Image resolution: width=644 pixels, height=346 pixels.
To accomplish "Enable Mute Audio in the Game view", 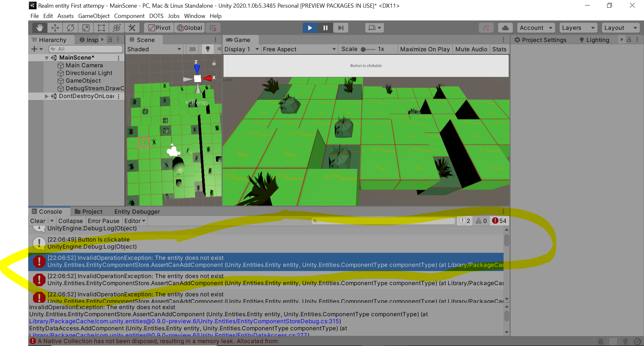I will (471, 49).
